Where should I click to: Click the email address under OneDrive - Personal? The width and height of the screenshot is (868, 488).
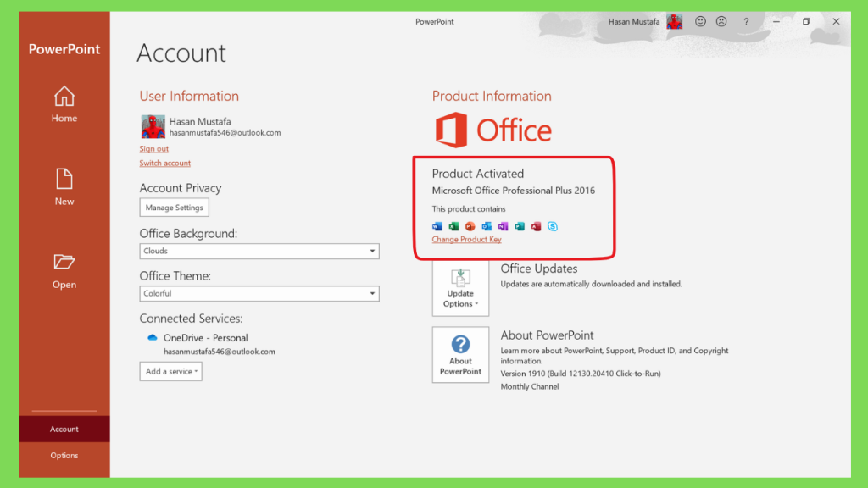(x=220, y=352)
